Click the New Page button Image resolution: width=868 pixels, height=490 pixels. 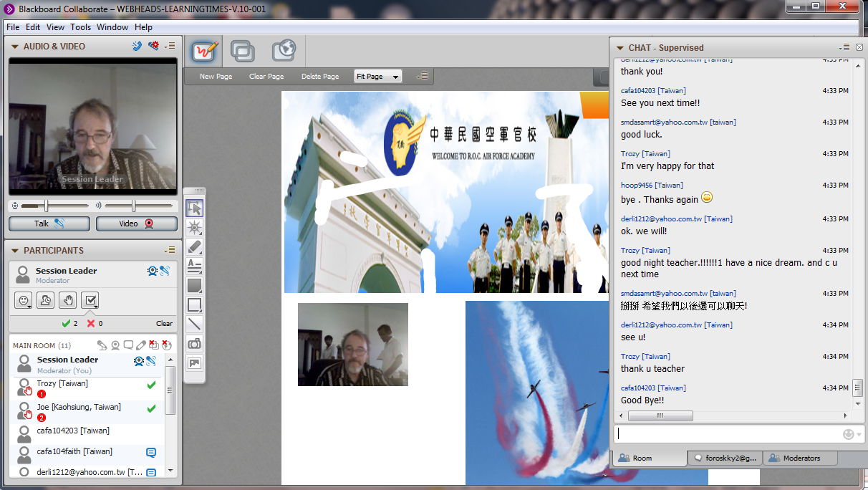pos(216,77)
